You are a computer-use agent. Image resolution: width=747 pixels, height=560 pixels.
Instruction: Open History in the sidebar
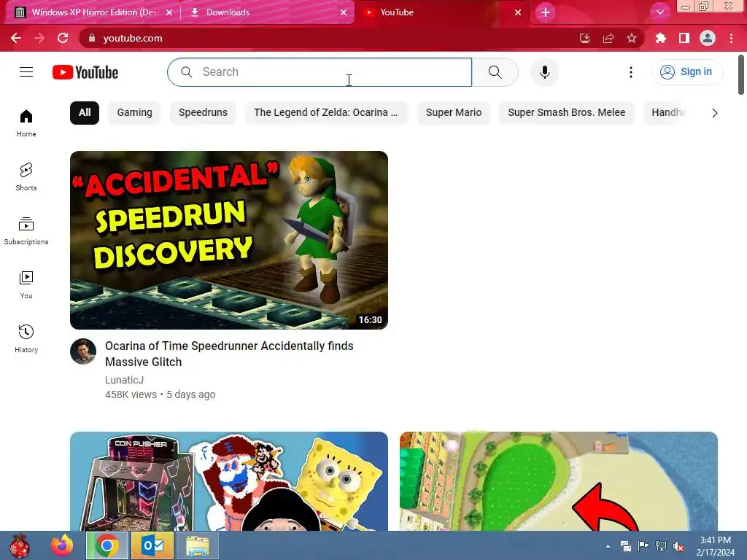click(26, 338)
